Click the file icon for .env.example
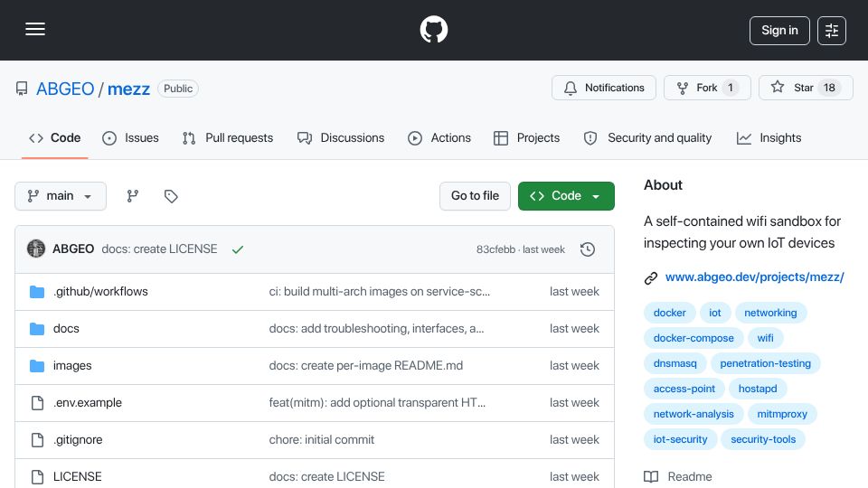 (x=37, y=403)
